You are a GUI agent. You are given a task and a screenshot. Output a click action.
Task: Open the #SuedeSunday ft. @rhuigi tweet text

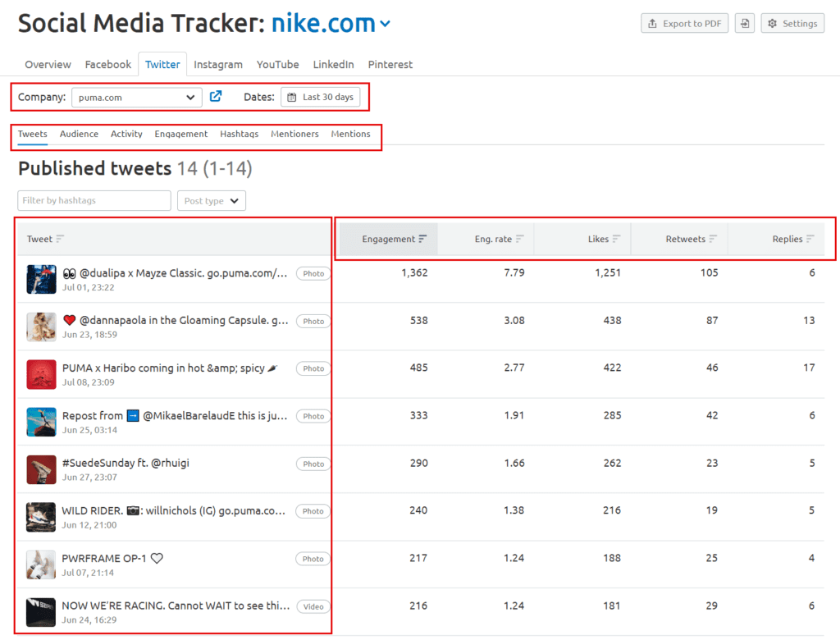126,463
